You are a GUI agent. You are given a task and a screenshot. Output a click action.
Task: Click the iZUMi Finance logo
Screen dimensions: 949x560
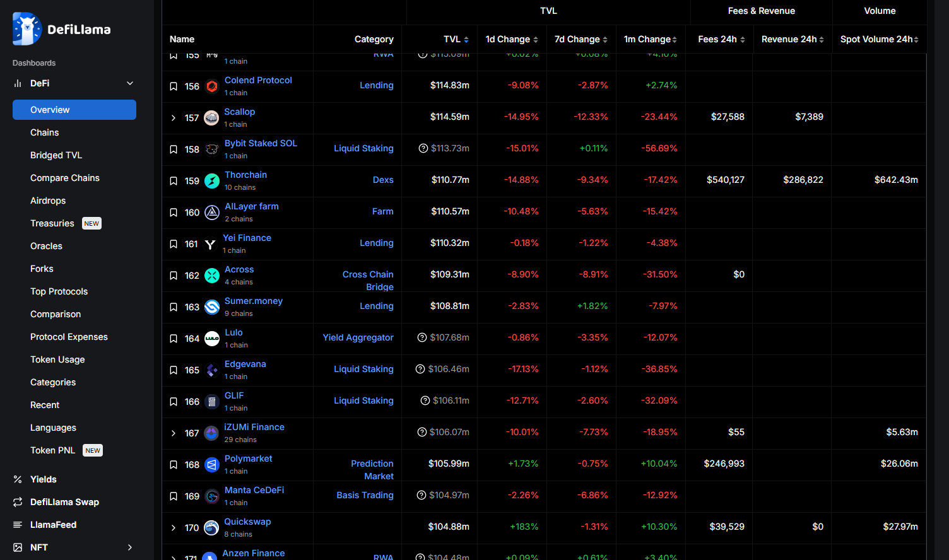pos(211,433)
